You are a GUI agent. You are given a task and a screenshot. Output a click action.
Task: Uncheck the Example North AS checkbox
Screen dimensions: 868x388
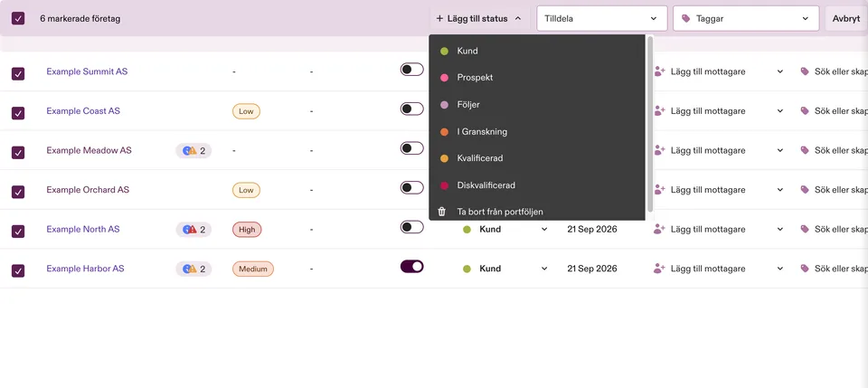pos(18,232)
